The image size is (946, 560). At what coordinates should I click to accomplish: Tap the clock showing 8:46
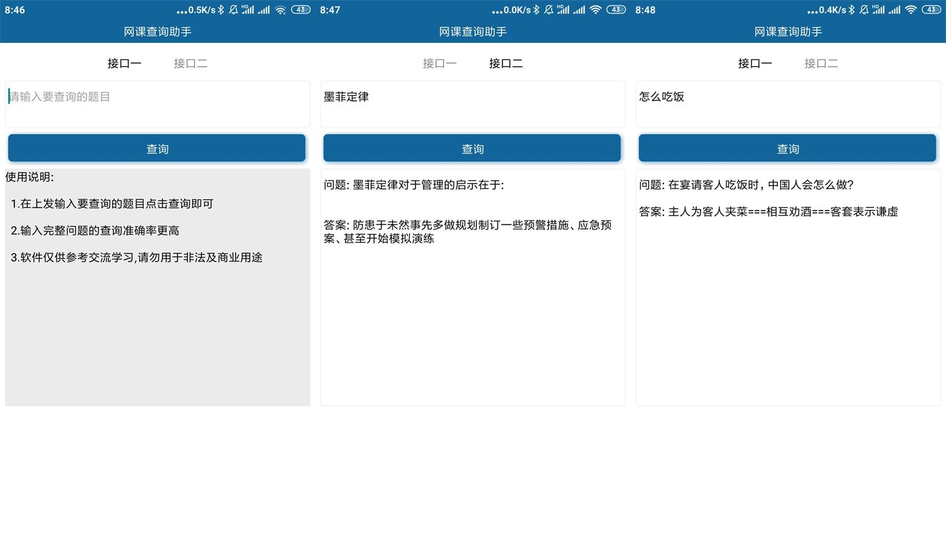coord(15,10)
